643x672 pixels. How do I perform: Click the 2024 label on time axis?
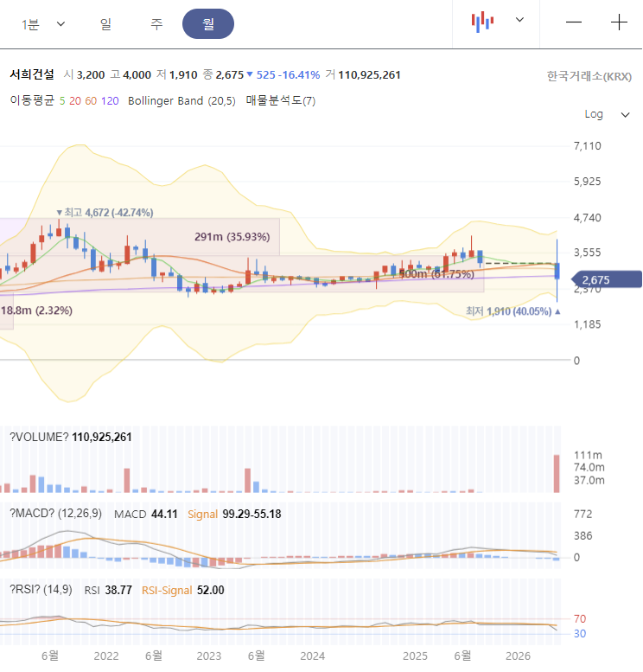(x=312, y=656)
